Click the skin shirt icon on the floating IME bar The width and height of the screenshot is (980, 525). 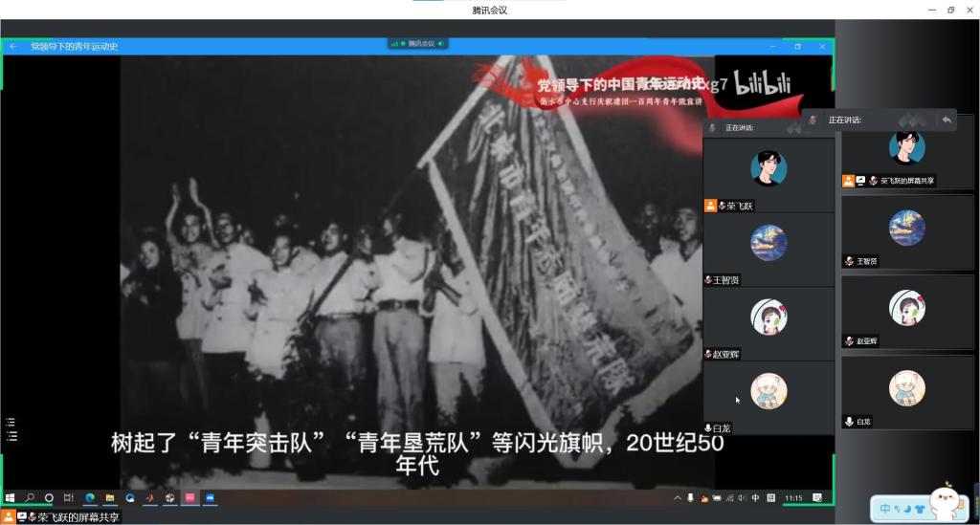point(921,509)
